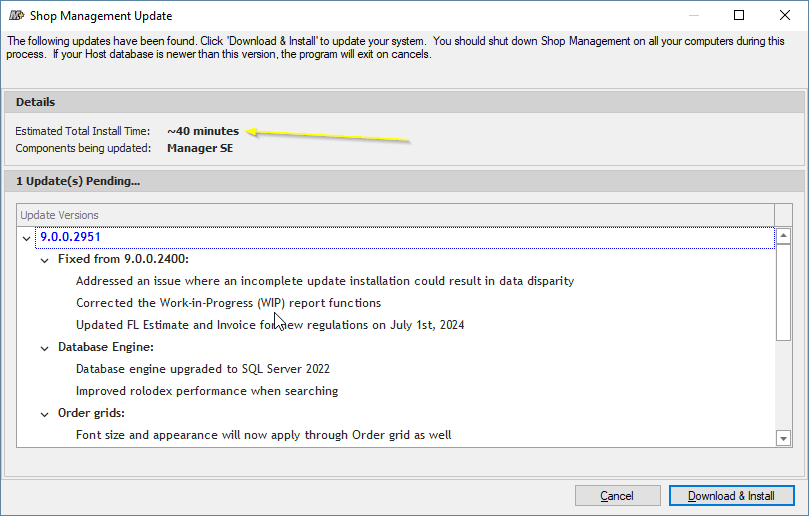Viewport: 809px width, 516px height.
Task: Maximize the Shop Management Update window
Action: point(739,15)
